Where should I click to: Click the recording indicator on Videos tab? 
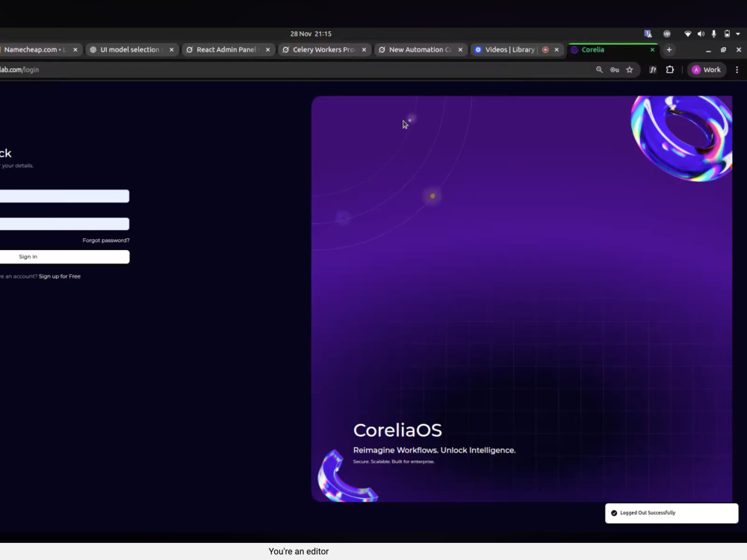[545, 49]
